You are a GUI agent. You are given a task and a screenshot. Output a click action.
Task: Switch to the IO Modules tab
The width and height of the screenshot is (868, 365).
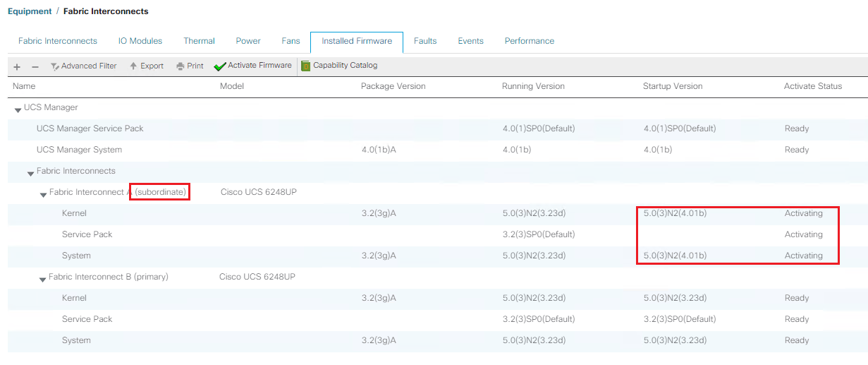click(140, 41)
